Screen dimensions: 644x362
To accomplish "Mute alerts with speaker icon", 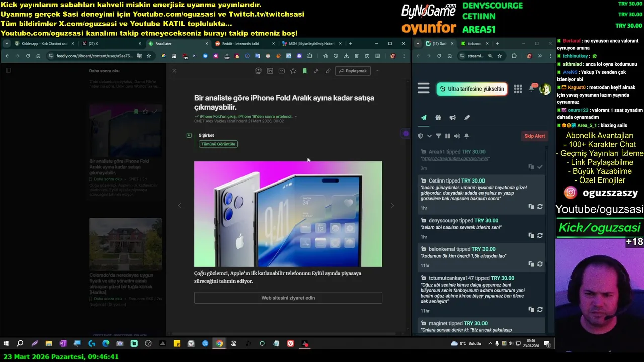I will tap(457, 136).
